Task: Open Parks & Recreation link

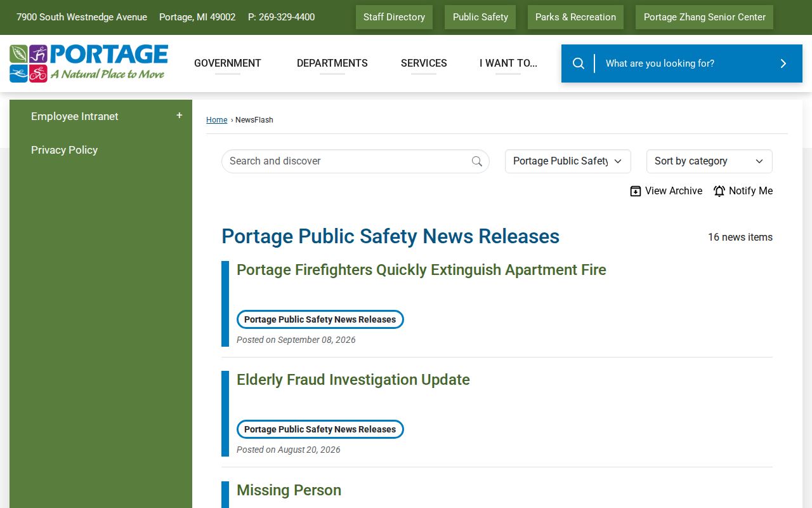Action: [575, 17]
